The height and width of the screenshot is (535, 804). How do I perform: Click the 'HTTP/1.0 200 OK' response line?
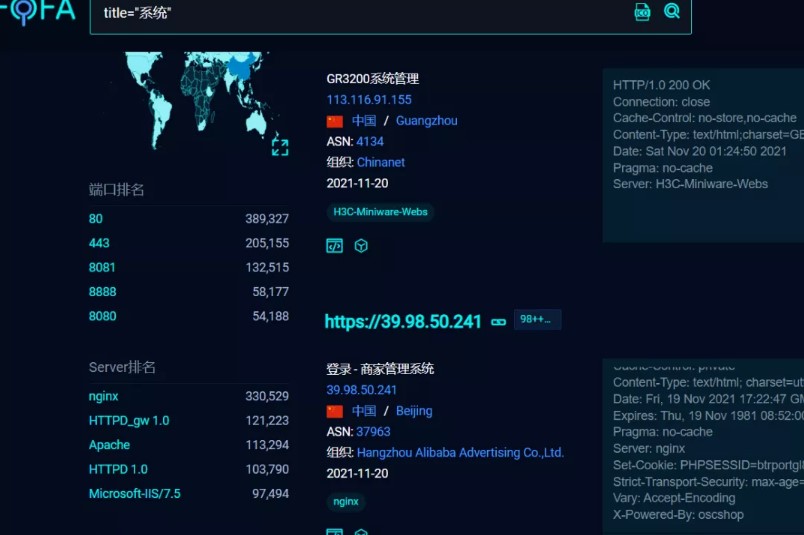point(661,85)
